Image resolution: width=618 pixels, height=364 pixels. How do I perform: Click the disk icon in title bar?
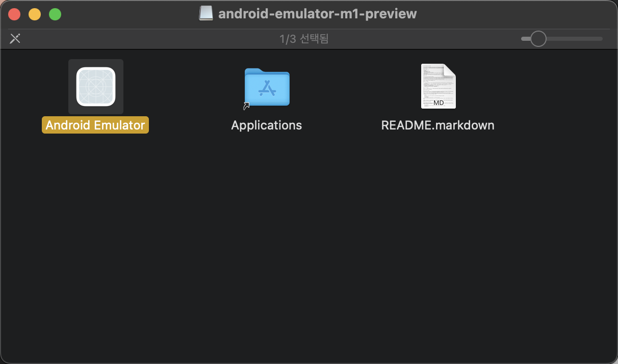206,14
